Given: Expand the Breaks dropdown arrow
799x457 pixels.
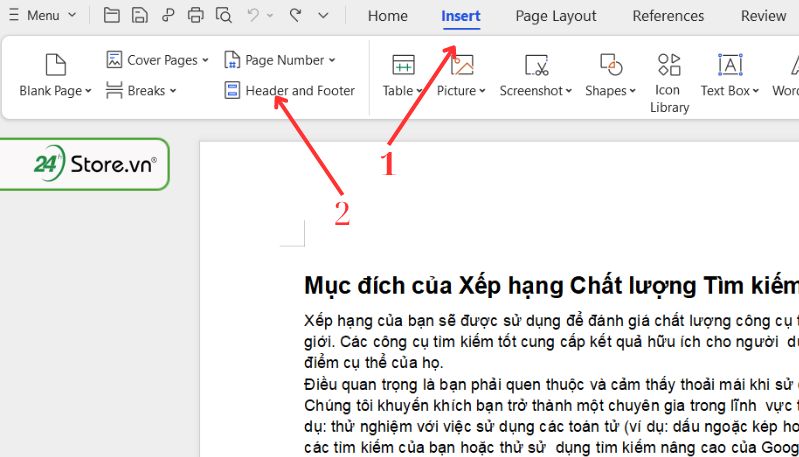Looking at the screenshot, I should point(173,91).
